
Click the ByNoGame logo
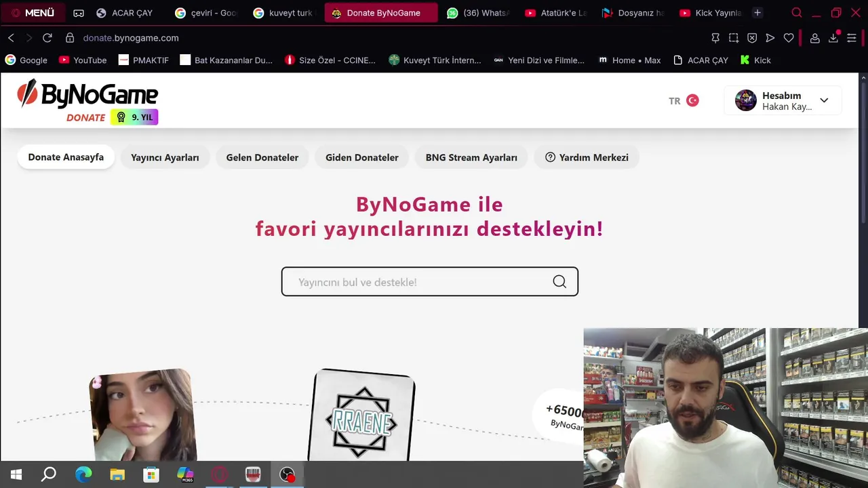[x=87, y=94]
